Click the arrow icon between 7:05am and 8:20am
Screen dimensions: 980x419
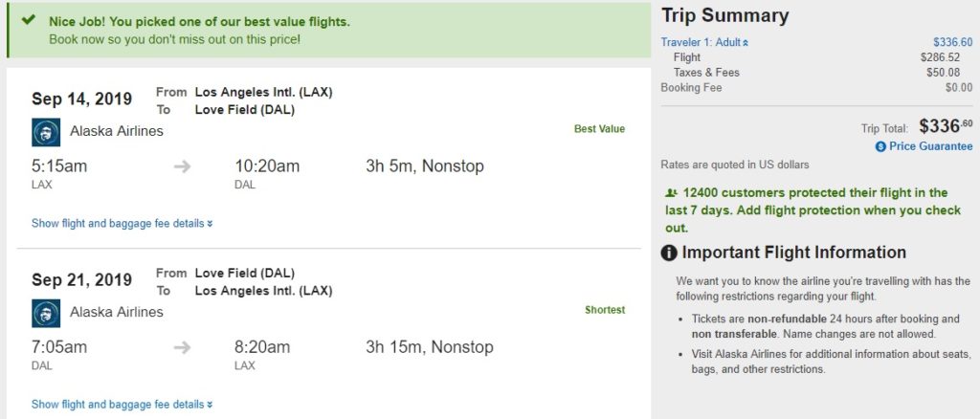click(182, 347)
